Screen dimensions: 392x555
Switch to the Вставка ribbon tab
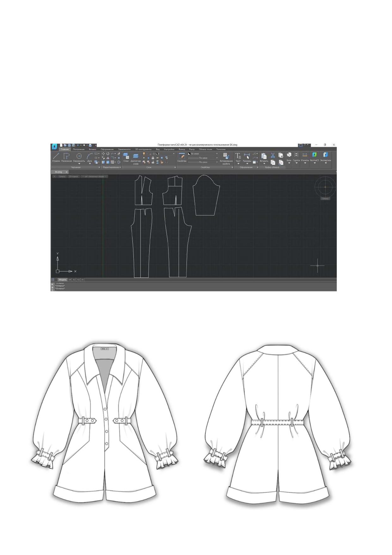[x=92, y=149]
